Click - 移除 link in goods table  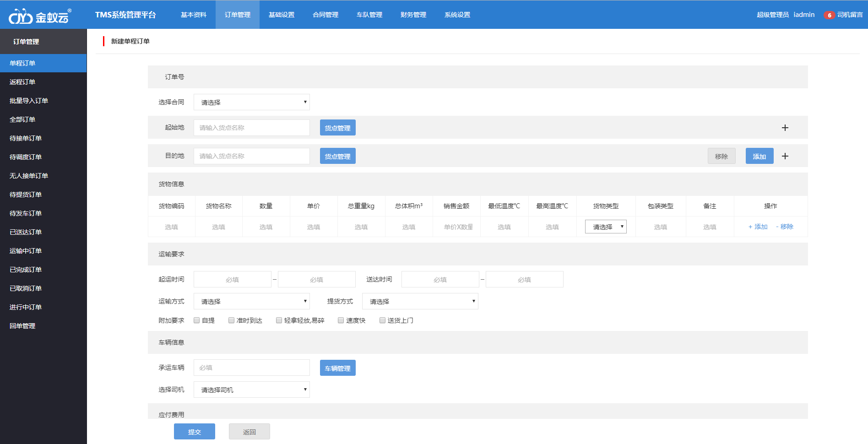(x=785, y=227)
